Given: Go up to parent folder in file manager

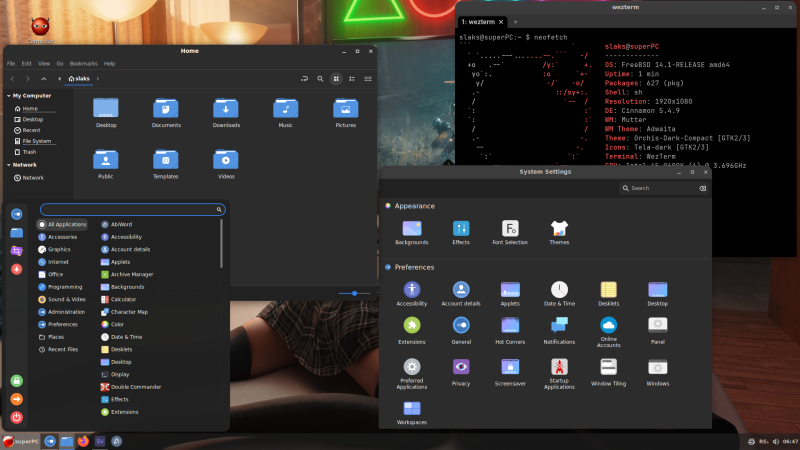Looking at the screenshot, I should point(43,79).
